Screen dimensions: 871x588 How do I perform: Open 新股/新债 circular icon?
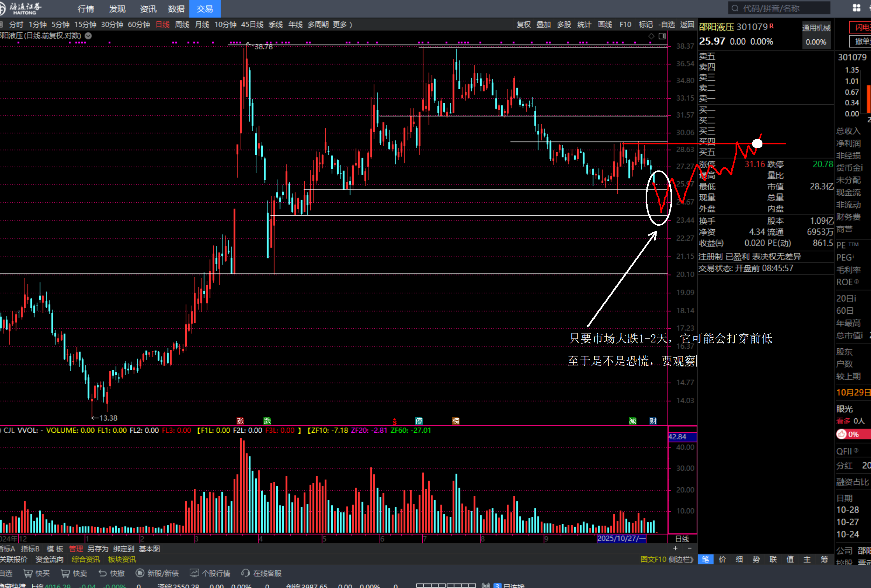click(140, 573)
